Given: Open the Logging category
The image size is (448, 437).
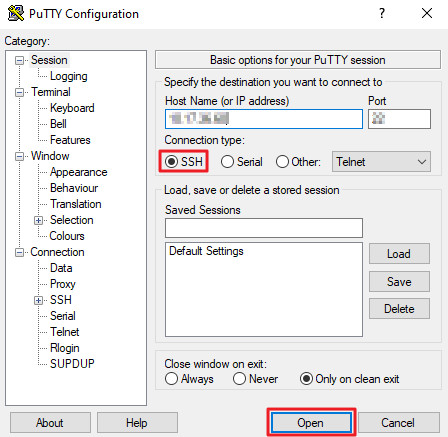Looking at the screenshot, I should click(x=69, y=76).
